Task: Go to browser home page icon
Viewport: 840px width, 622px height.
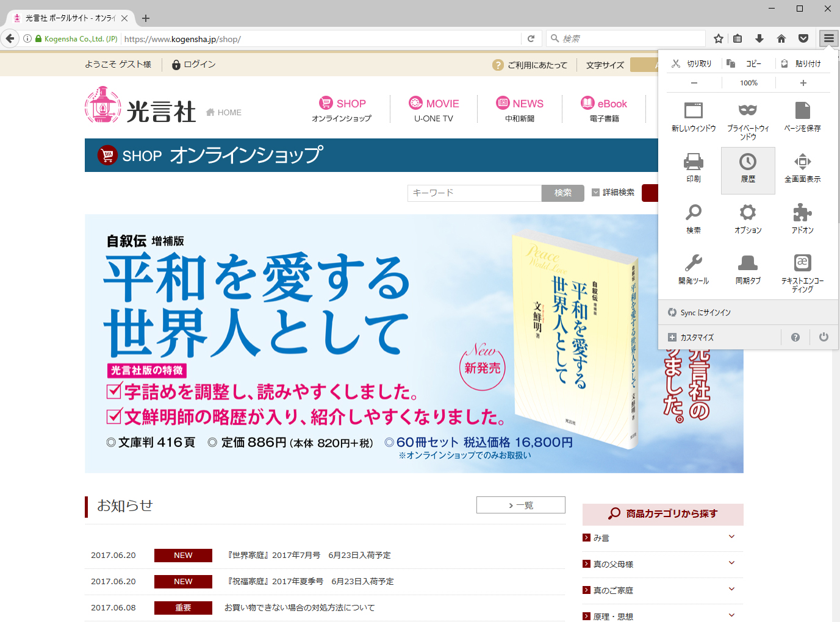Action: tap(781, 38)
